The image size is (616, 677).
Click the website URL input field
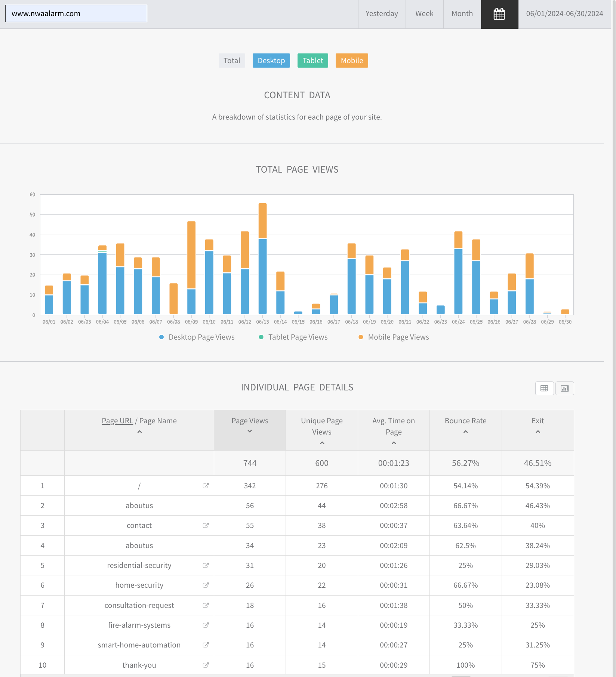pos(76,13)
